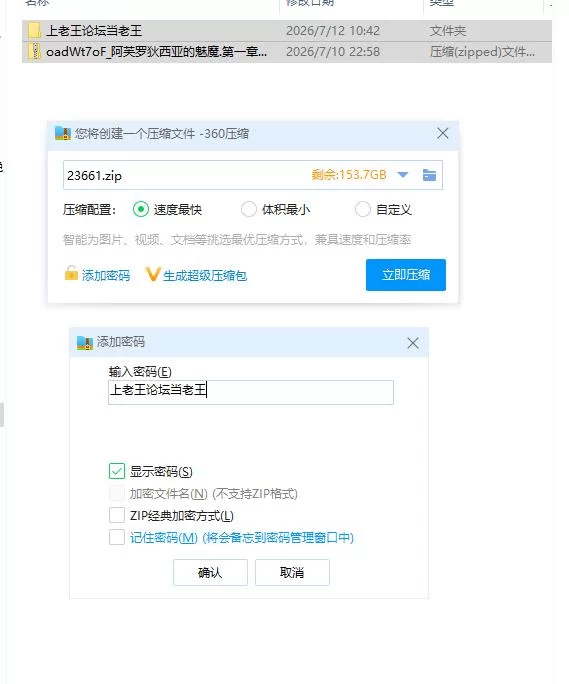
Task: Open the 添加密码 link
Action: point(106,275)
